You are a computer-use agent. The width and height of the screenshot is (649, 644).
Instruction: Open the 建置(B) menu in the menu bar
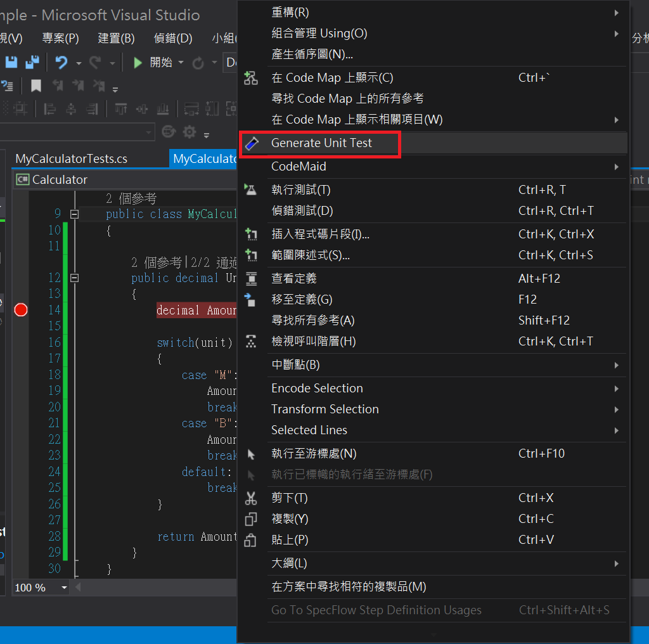pyautogui.click(x=117, y=38)
